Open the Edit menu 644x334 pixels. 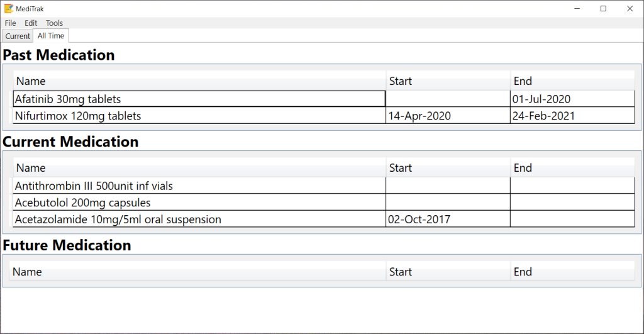point(31,23)
